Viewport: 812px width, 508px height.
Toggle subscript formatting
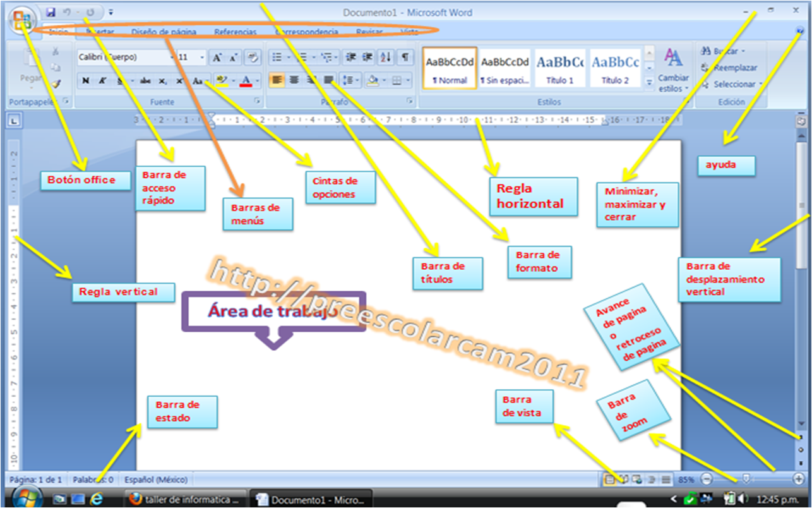click(x=163, y=80)
